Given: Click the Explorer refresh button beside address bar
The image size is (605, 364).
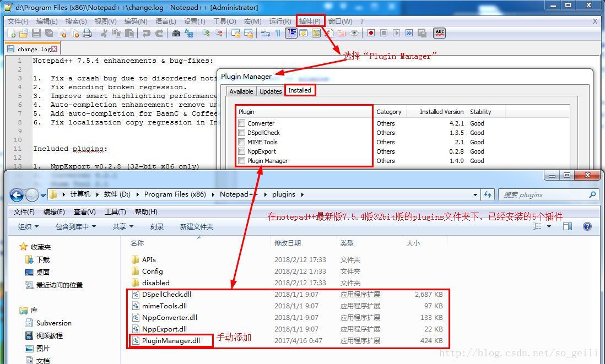Looking at the screenshot, I should coord(488,195).
